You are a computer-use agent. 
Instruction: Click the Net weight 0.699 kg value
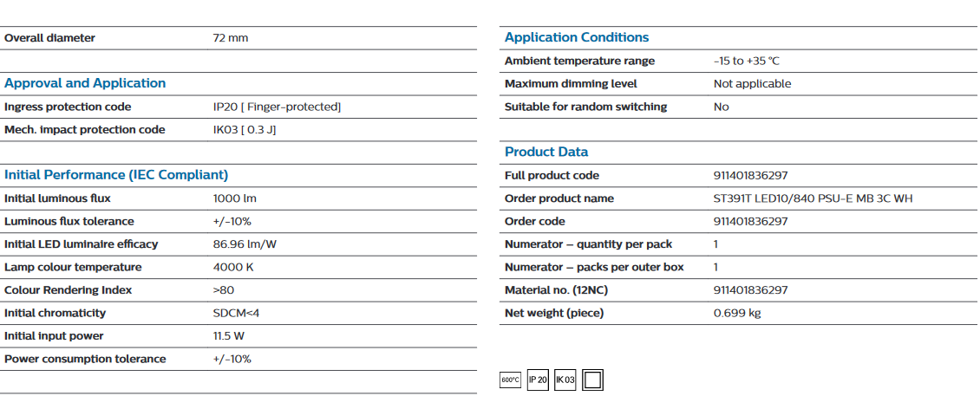[x=737, y=314]
